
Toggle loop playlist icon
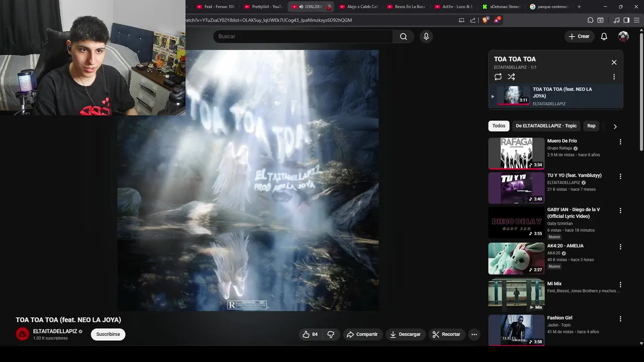pyautogui.click(x=498, y=77)
